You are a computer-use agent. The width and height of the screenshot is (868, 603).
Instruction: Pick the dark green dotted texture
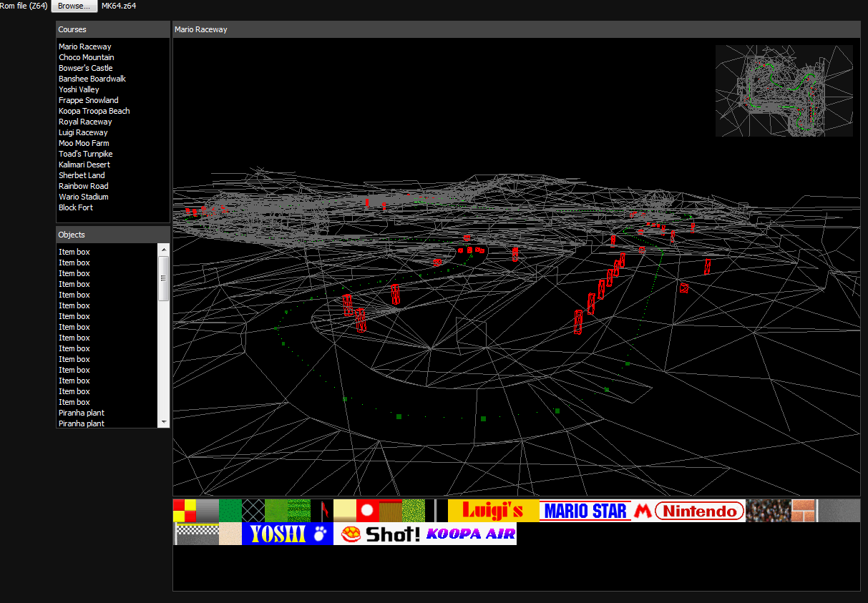[230, 511]
